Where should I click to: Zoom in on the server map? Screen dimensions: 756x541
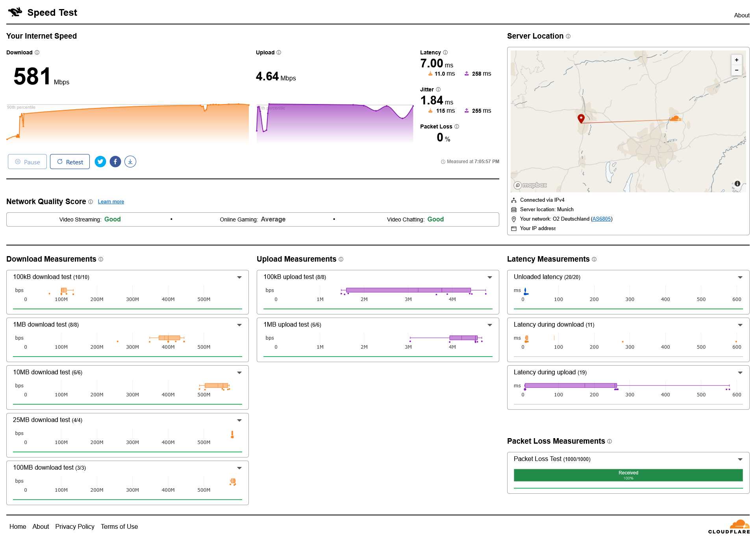coord(736,60)
